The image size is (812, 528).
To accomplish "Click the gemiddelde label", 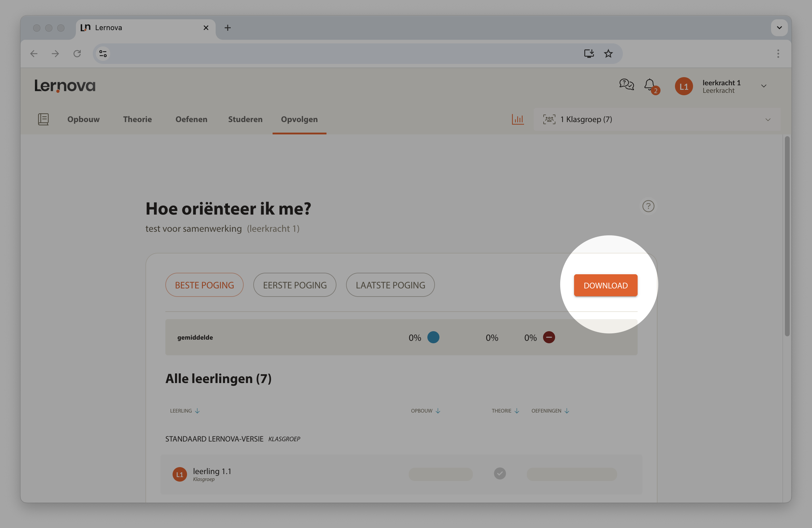I will tap(195, 337).
